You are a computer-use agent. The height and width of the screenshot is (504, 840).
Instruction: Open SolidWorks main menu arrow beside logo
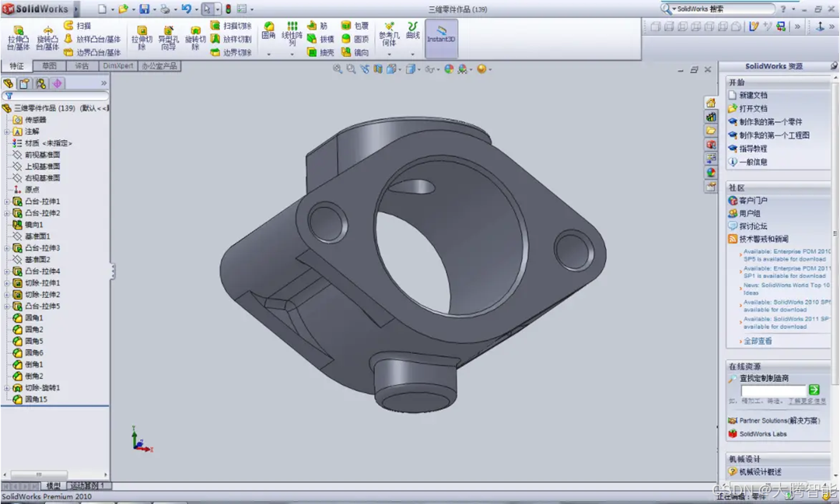76,9
